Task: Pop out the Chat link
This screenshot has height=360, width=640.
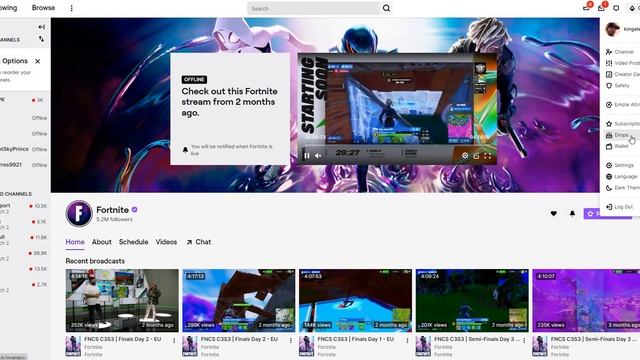Action: click(x=199, y=242)
